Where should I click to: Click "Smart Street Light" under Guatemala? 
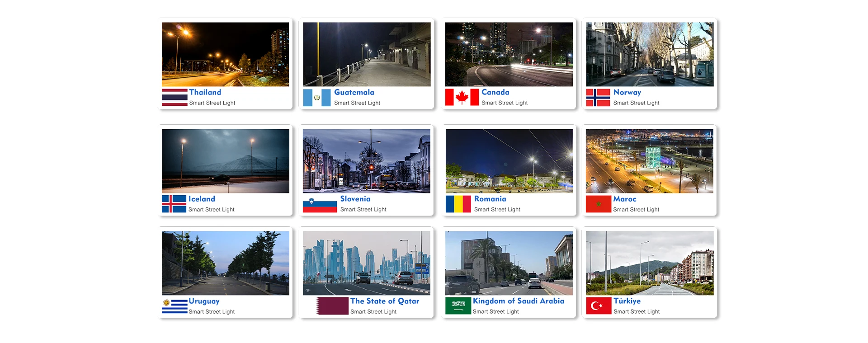(x=357, y=103)
